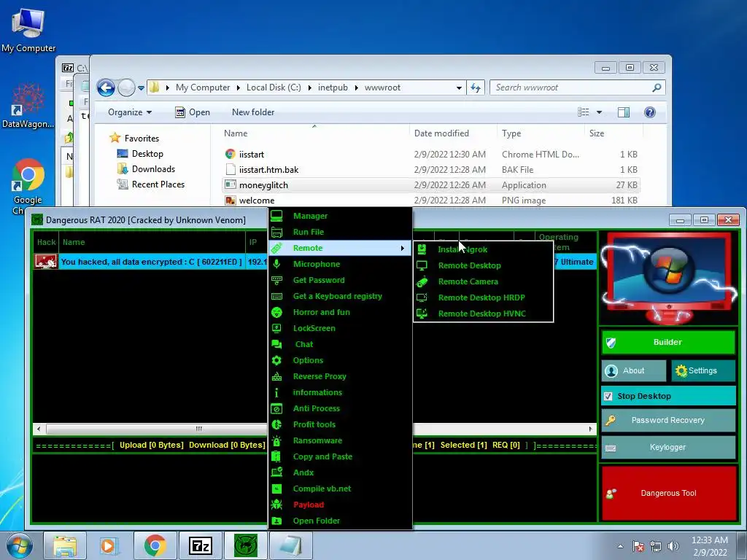The image size is (747, 560).
Task: Click the Remote Desktop HVNC icon
Action: coord(422,314)
